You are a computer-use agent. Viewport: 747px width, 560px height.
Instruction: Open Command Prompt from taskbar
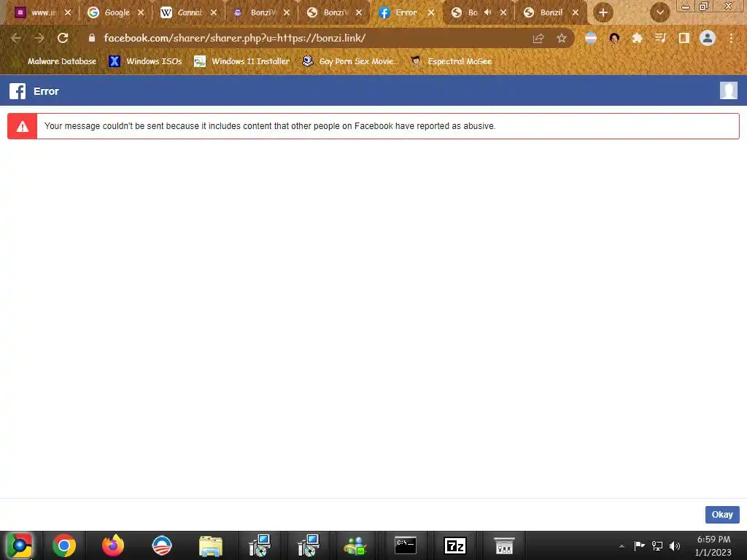(x=406, y=545)
